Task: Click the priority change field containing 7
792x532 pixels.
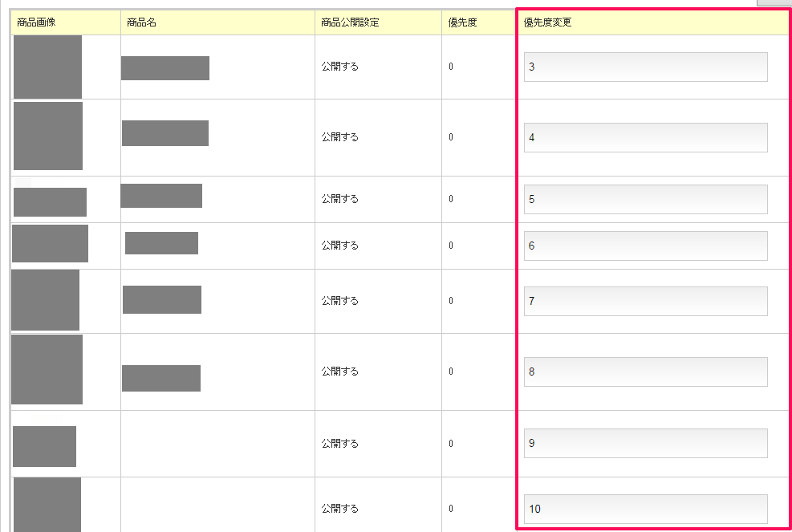Action: coord(645,301)
